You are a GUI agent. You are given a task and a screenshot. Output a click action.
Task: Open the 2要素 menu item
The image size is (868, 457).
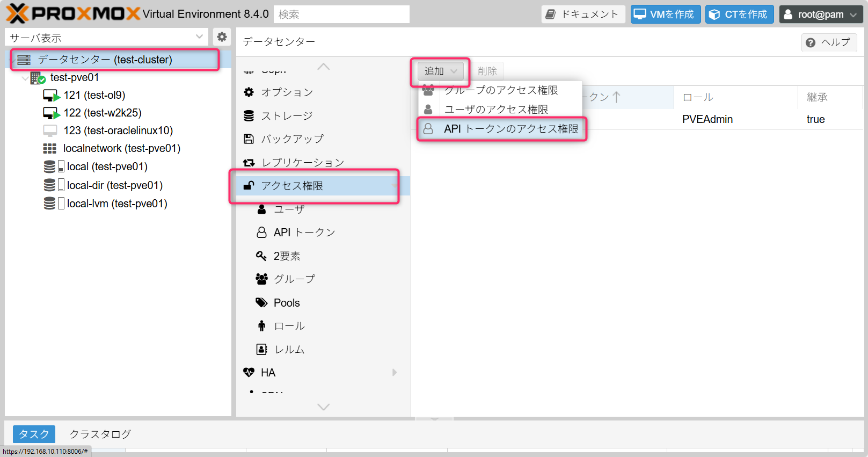323,256
